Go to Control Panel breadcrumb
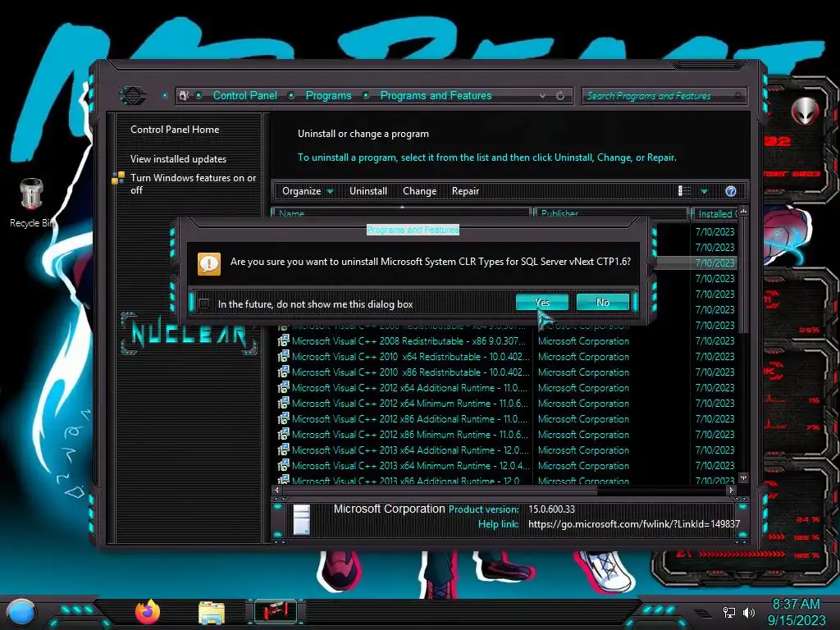This screenshot has width=840, height=630. [x=244, y=95]
